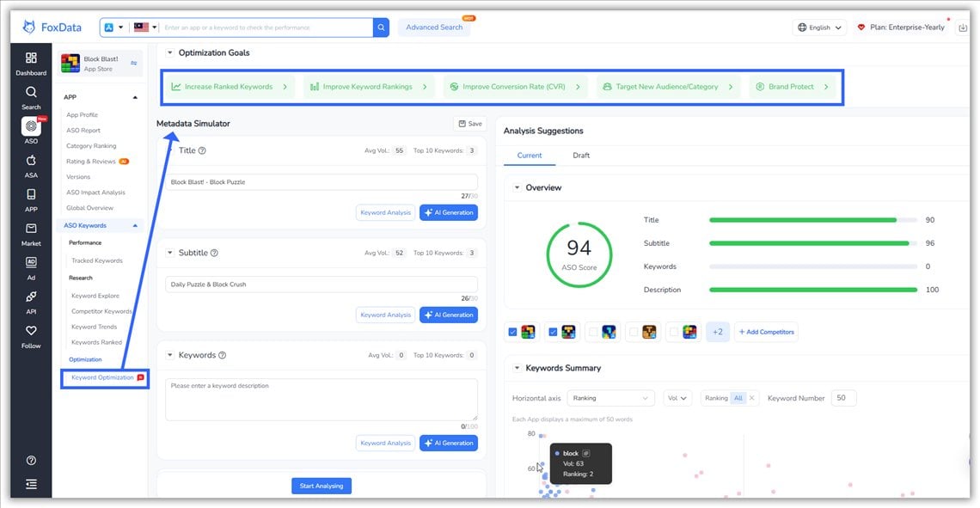Open Keyword Optimization in sidebar

[x=102, y=377]
